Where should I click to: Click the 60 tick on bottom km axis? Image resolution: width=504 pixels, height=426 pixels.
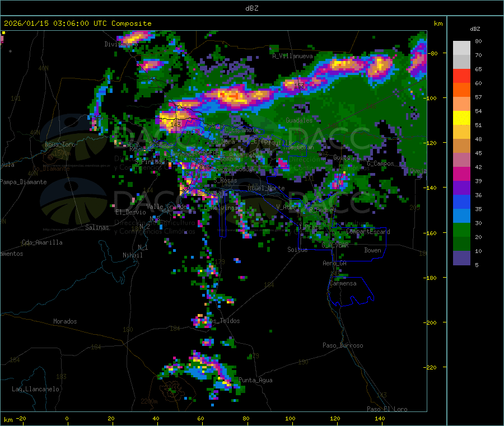(x=200, y=419)
